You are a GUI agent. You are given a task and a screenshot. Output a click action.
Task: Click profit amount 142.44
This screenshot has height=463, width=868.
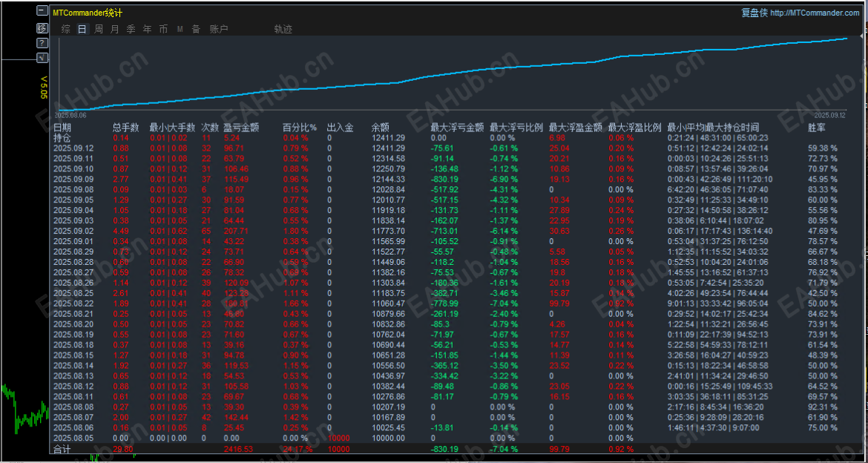coord(235,417)
